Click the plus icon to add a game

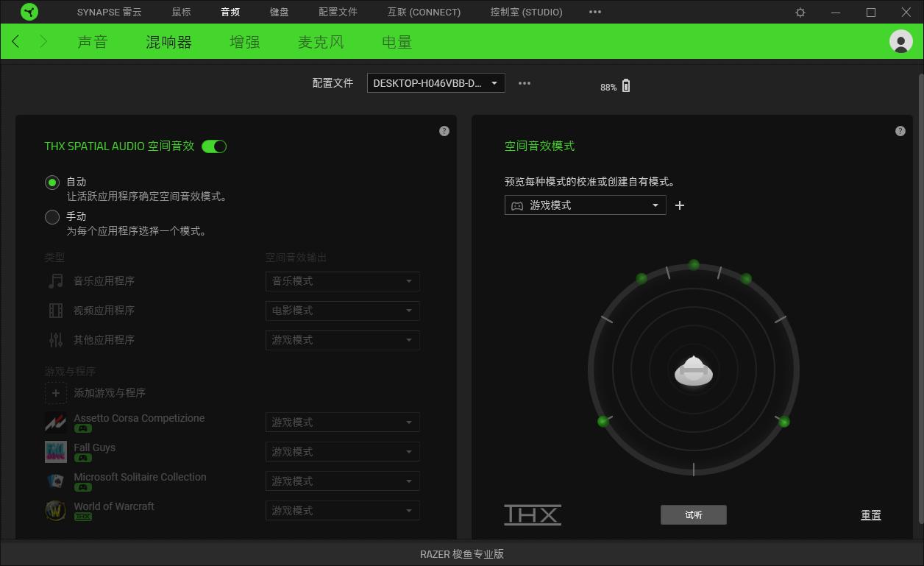point(56,392)
